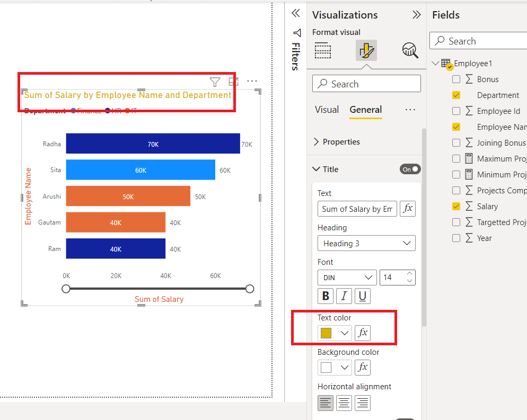The height and width of the screenshot is (420, 527).
Task: Check the Targetted Proj field checkbox
Action: pyautogui.click(x=456, y=222)
